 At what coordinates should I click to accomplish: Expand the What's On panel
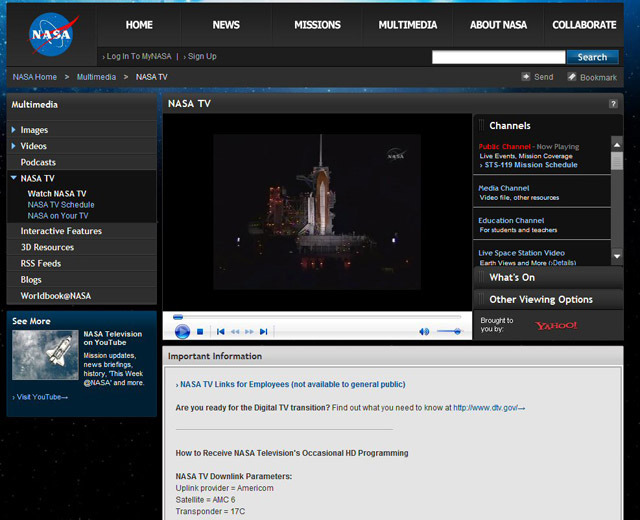(x=548, y=277)
